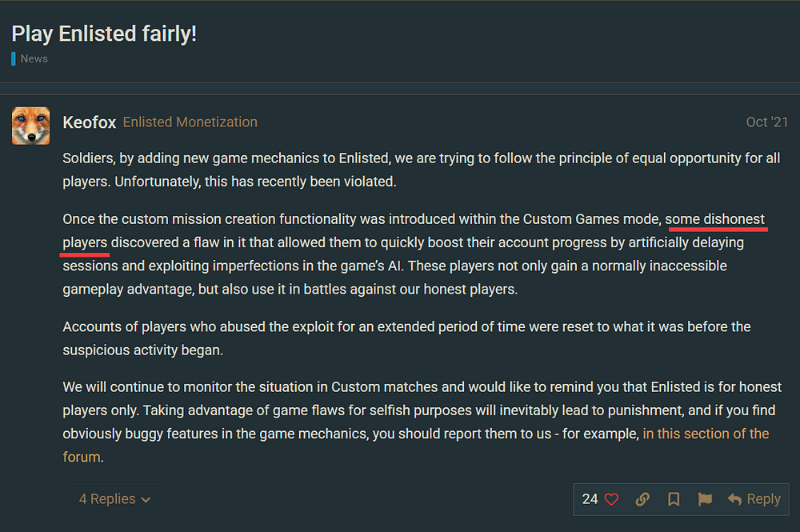Reply to Keofox's post

point(754,499)
